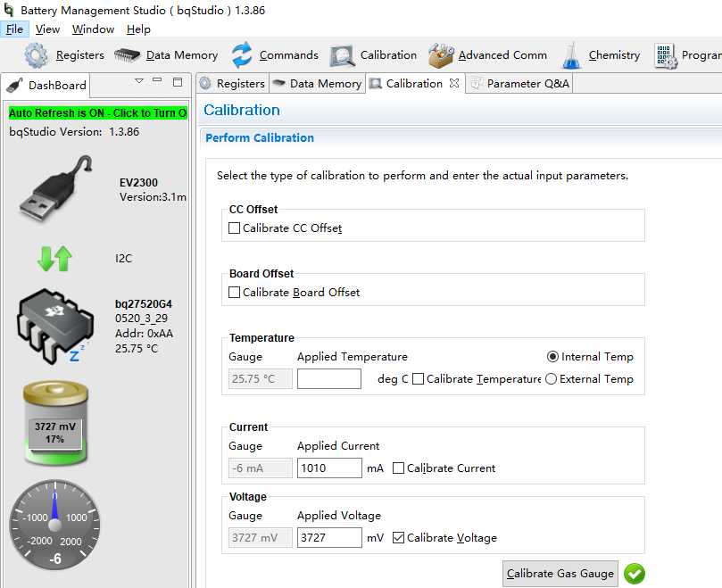The image size is (722, 588).
Task: Open Advanced Comm toolbox icon
Action: coord(441,55)
